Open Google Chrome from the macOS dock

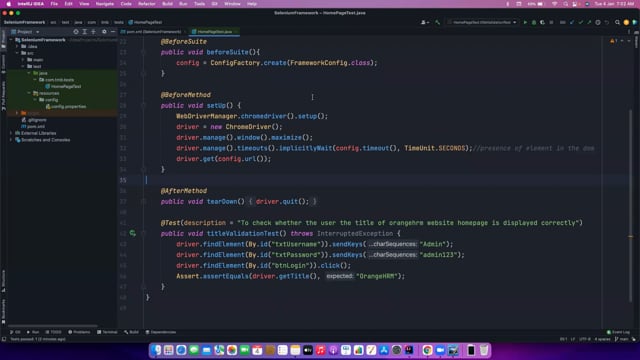click(427, 350)
